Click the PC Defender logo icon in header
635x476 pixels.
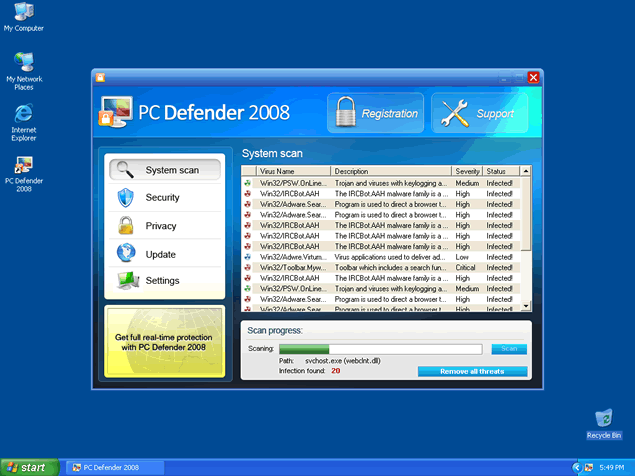pyautogui.click(x=114, y=113)
